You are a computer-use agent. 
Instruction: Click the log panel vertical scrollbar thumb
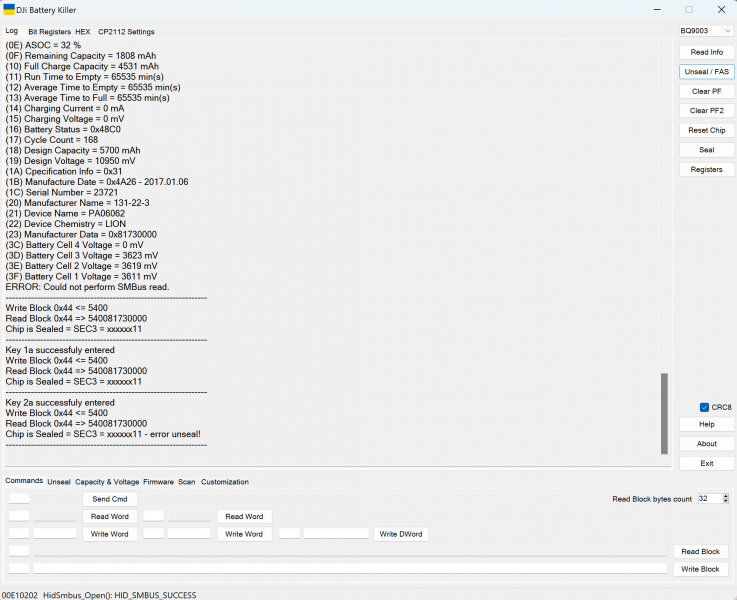pos(664,413)
